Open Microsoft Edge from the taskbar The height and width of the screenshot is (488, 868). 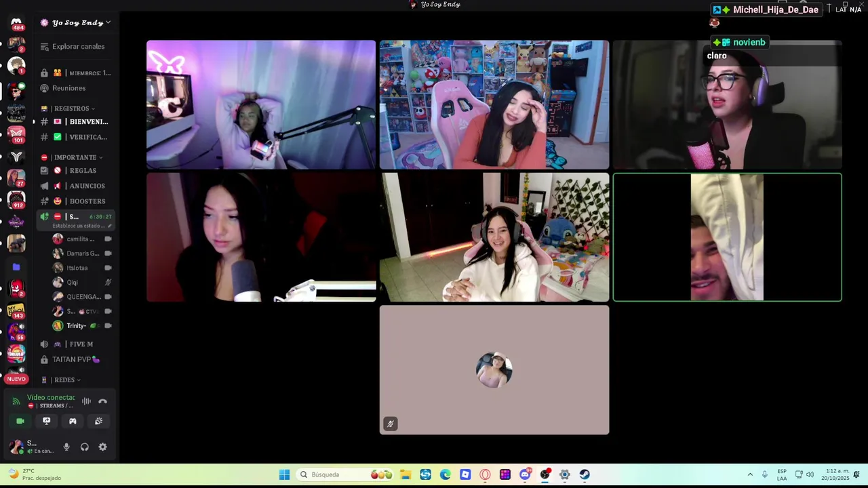click(446, 474)
